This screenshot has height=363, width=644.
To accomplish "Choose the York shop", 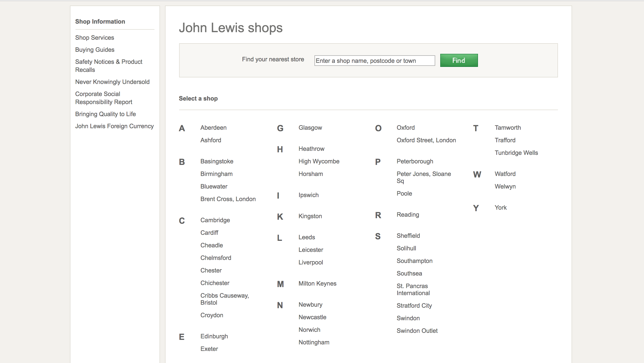I will click(x=501, y=208).
